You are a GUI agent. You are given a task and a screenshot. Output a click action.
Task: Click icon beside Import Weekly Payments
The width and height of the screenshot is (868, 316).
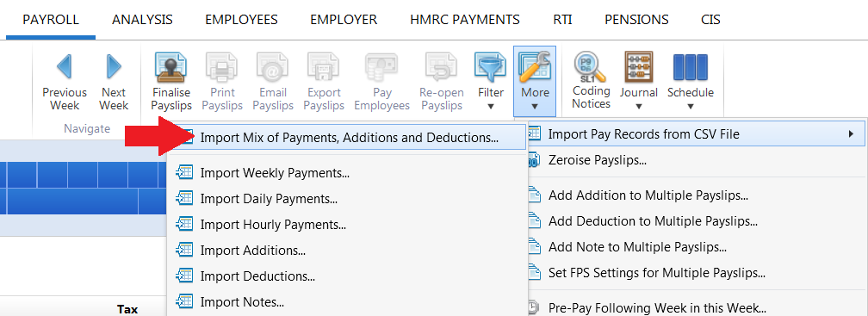point(184,173)
